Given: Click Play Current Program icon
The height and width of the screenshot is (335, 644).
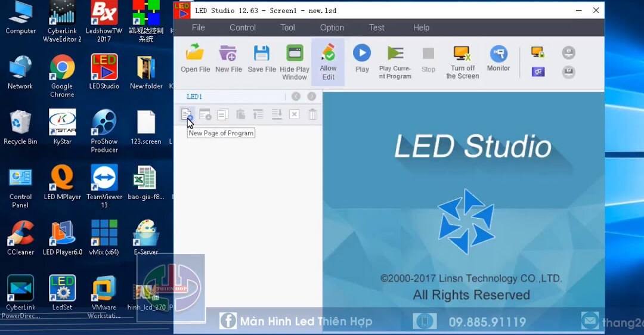Looking at the screenshot, I should point(395,54).
